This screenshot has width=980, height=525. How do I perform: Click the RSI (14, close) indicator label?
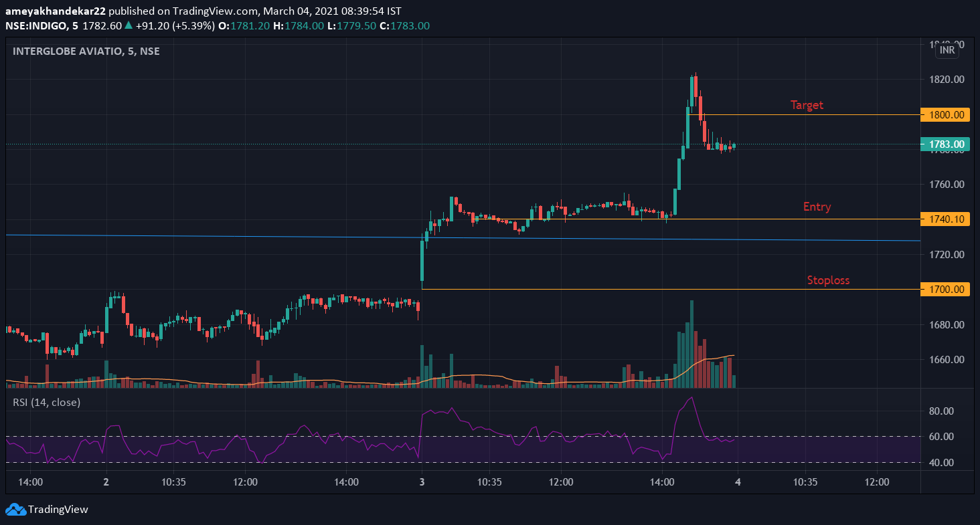click(46, 402)
